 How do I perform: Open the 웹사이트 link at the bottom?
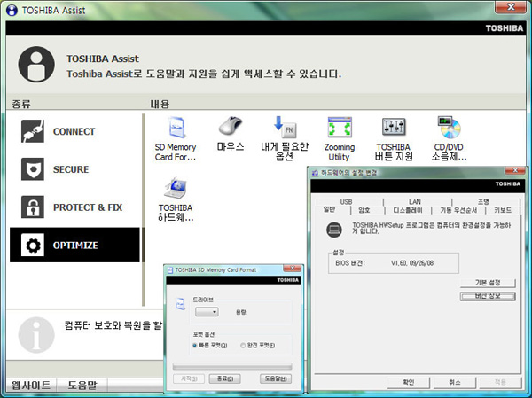click(x=31, y=385)
